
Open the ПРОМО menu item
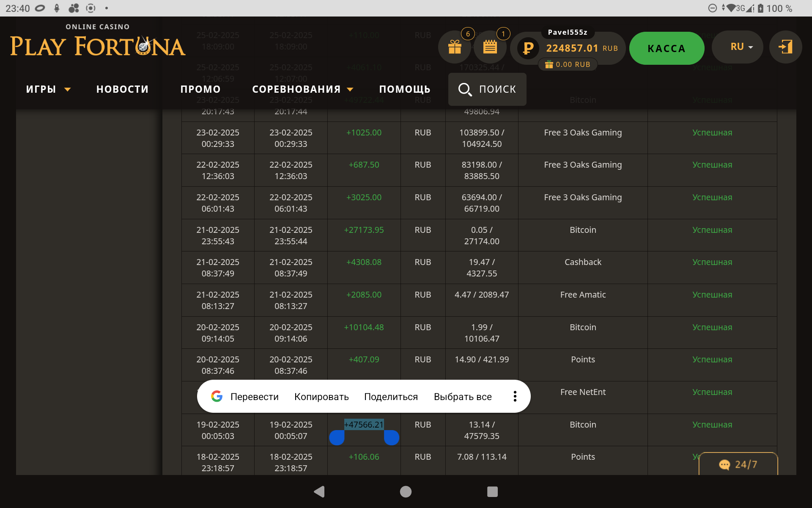pyautogui.click(x=200, y=89)
